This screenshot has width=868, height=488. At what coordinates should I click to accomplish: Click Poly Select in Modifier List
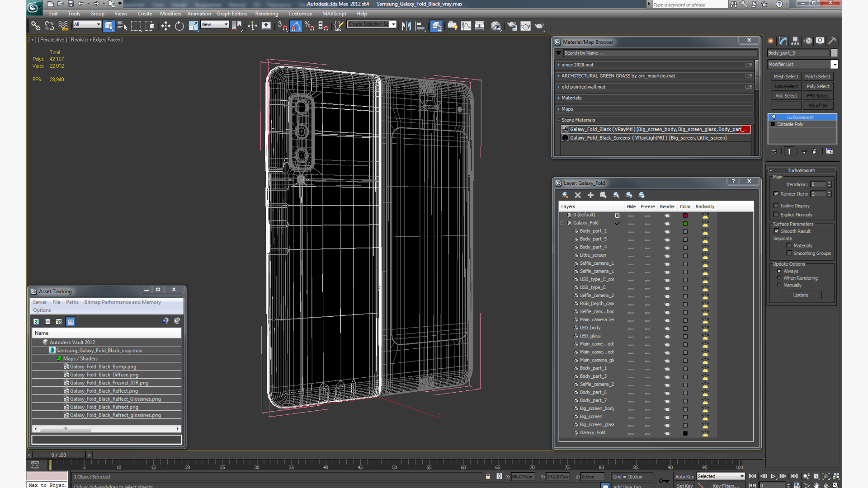pyautogui.click(x=818, y=86)
